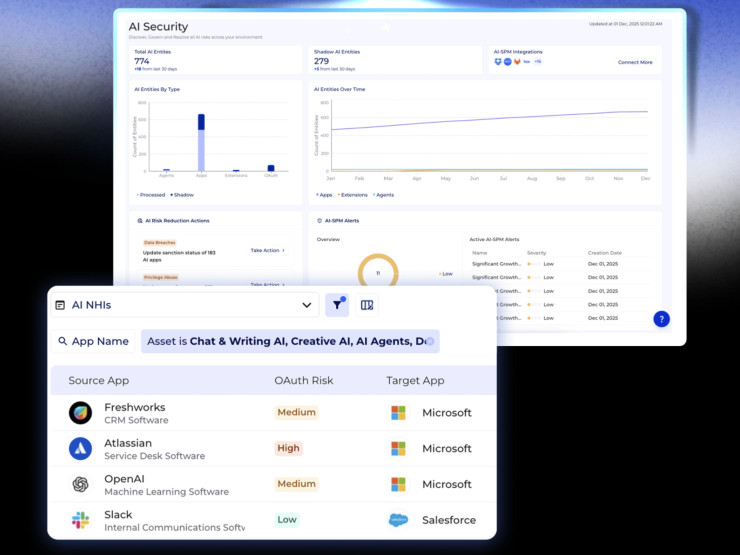Click the Target App column header
Viewport: 740px width, 555px height.
tap(415, 380)
